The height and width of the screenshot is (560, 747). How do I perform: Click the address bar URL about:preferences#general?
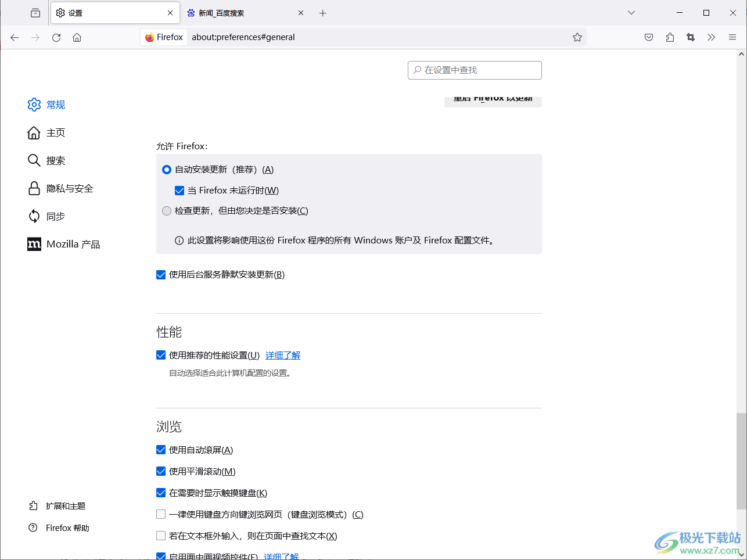pyautogui.click(x=243, y=37)
